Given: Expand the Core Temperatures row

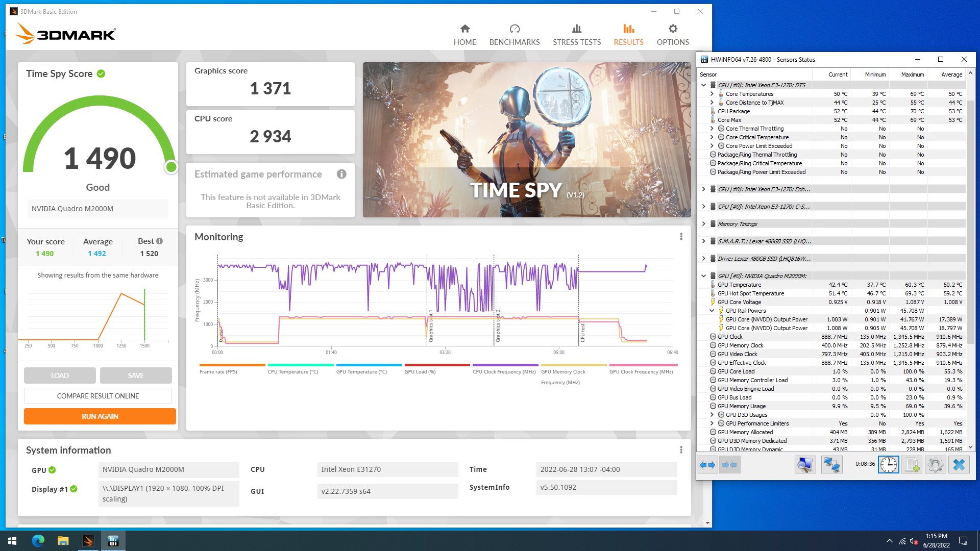Looking at the screenshot, I should point(712,94).
